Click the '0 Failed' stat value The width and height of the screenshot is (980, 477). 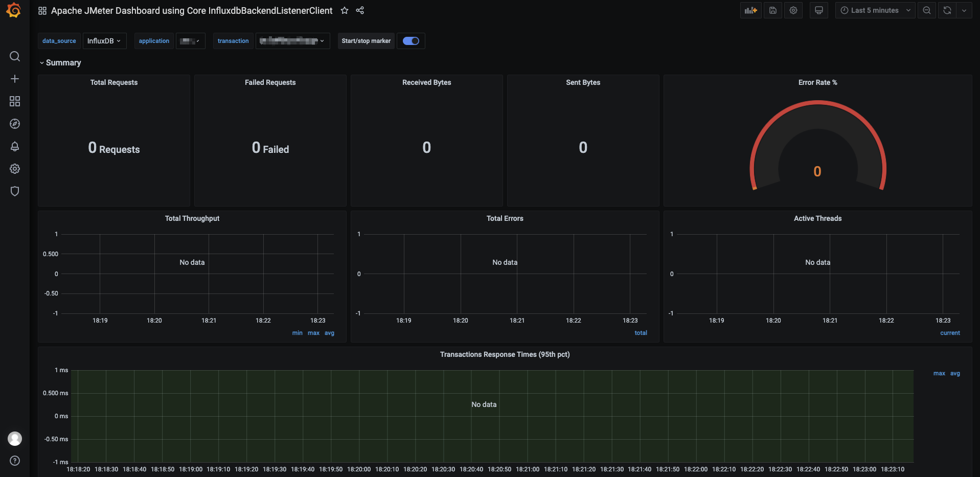pos(270,148)
